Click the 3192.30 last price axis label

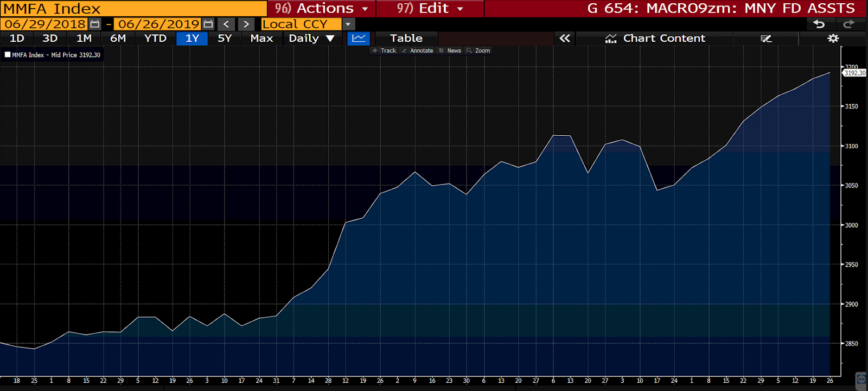[x=854, y=73]
